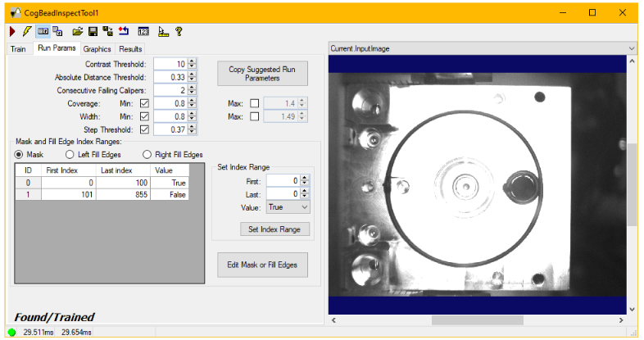The height and width of the screenshot is (340, 644).
Task: Select the Left Fill Edges radio button
Action: tap(70, 154)
